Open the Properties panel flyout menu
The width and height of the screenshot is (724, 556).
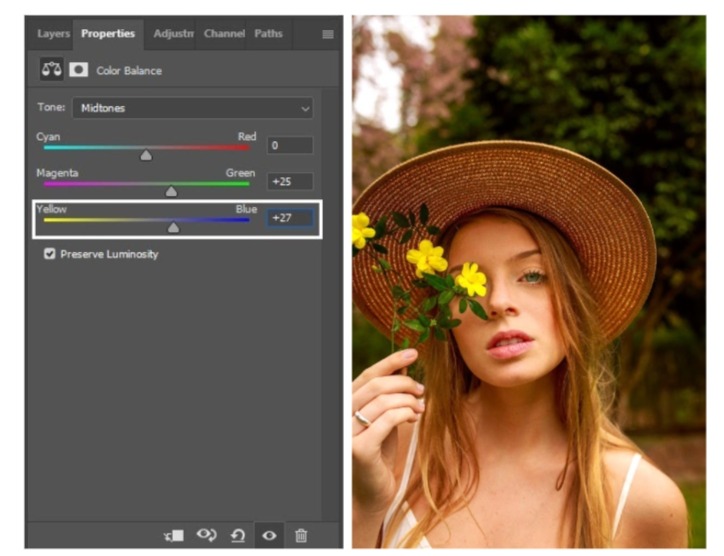tap(327, 34)
